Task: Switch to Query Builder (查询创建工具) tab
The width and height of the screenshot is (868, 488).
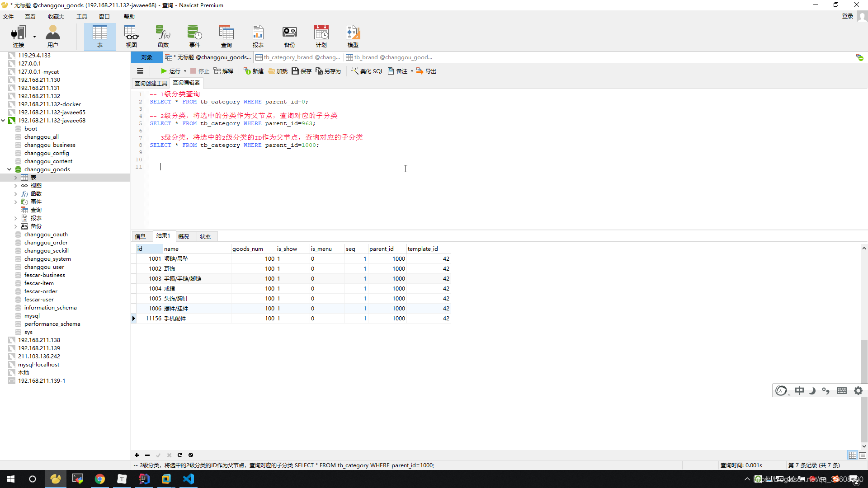Action: click(x=151, y=83)
